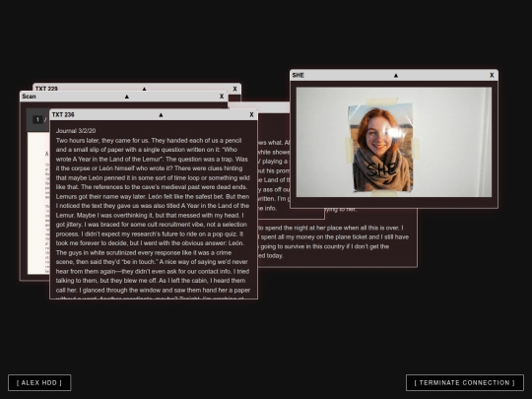This screenshot has height=399, width=532.
Task: Collapse the SHE window using its triangle
Action: tap(396, 75)
